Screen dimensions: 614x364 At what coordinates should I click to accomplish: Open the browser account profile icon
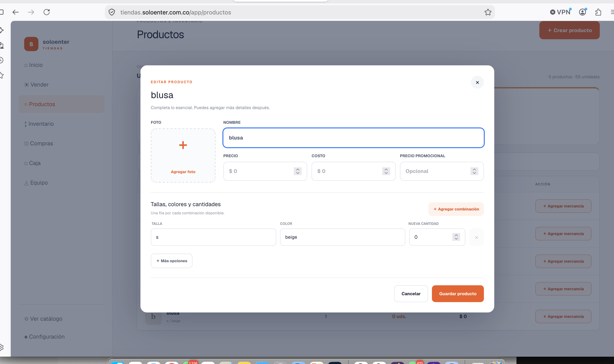pos(583,12)
